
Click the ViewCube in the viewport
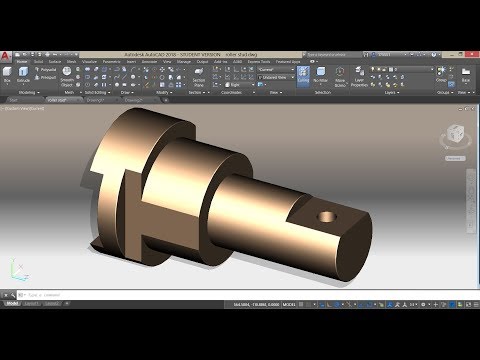point(455,133)
